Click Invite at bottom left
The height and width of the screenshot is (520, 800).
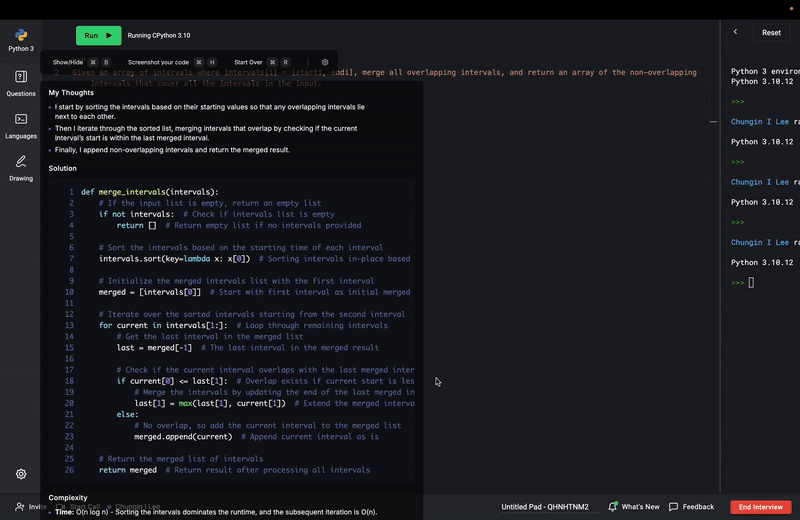point(31,507)
